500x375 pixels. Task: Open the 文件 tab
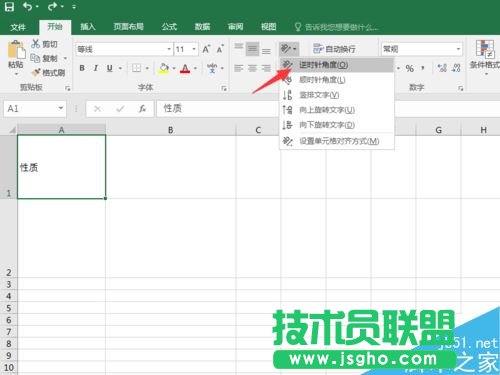pos(18,27)
